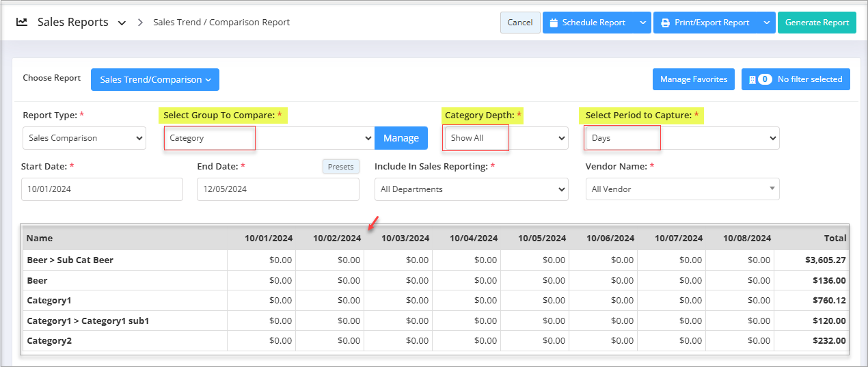Select the Beer > Sub Cat Beer row name

(x=70, y=260)
